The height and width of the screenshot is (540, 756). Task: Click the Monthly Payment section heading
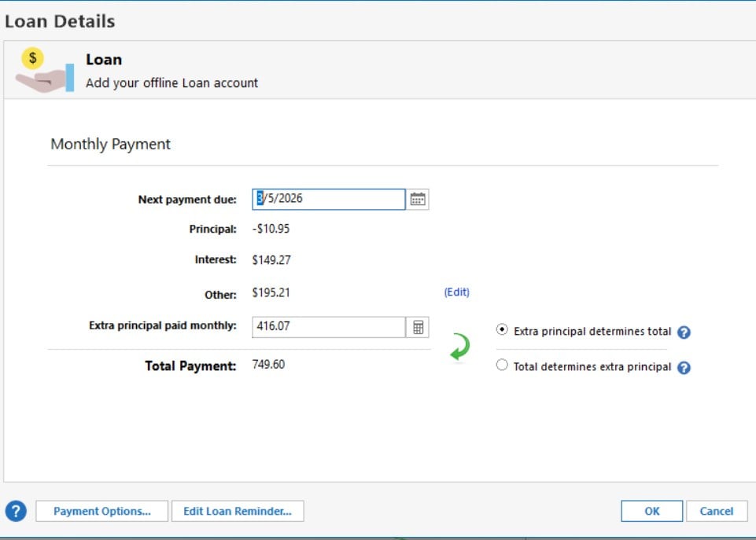point(110,144)
